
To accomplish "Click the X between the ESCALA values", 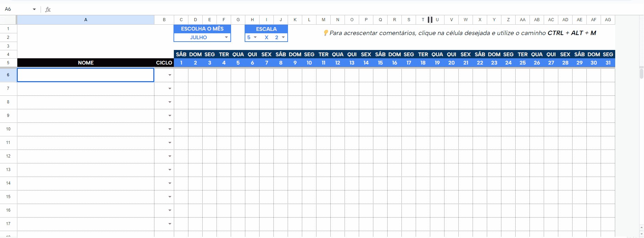I will pyautogui.click(x=266, y=37).
